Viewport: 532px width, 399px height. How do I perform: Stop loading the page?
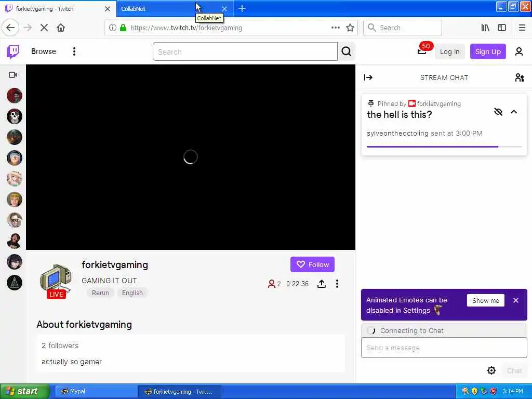pos(44,28)
